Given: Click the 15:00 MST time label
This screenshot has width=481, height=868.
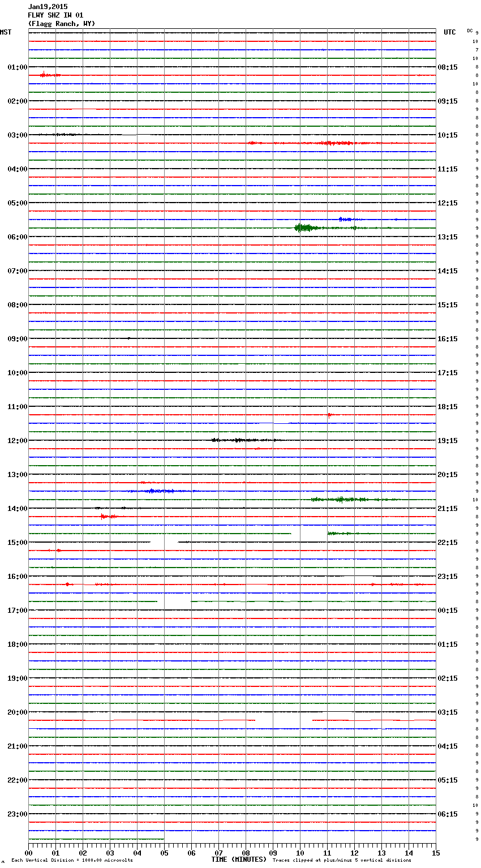Looking at the screenshot, I should pos(17,543).
